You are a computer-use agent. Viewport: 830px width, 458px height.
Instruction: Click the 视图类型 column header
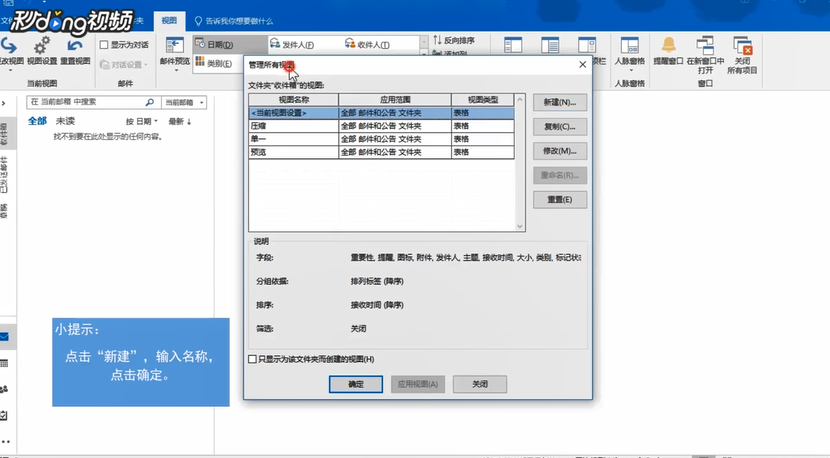[483, 100]
